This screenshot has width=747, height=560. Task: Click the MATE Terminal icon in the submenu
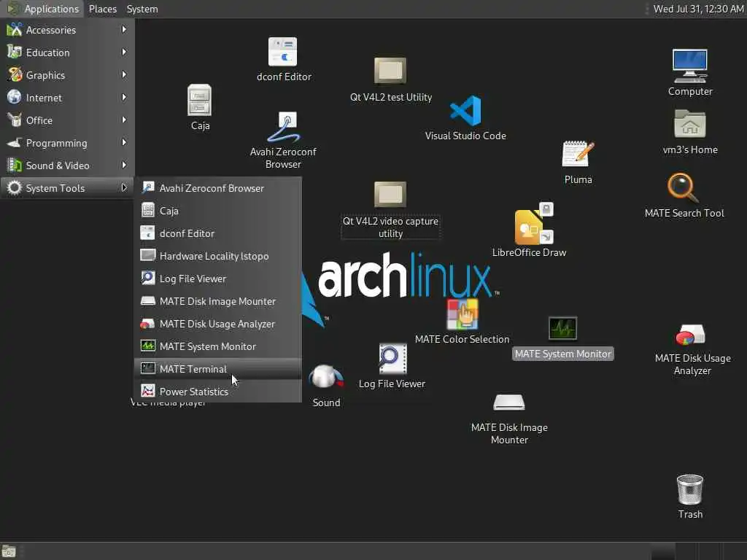147,368
